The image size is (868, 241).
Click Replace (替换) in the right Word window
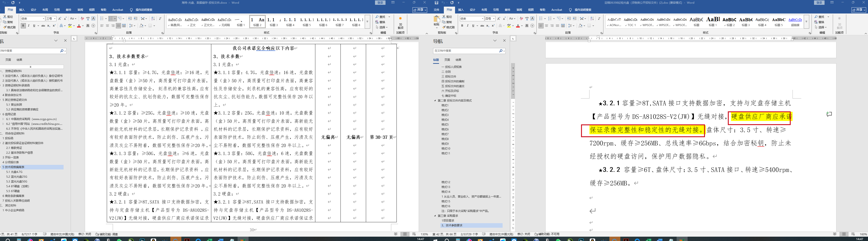click(x=820, y=22)
